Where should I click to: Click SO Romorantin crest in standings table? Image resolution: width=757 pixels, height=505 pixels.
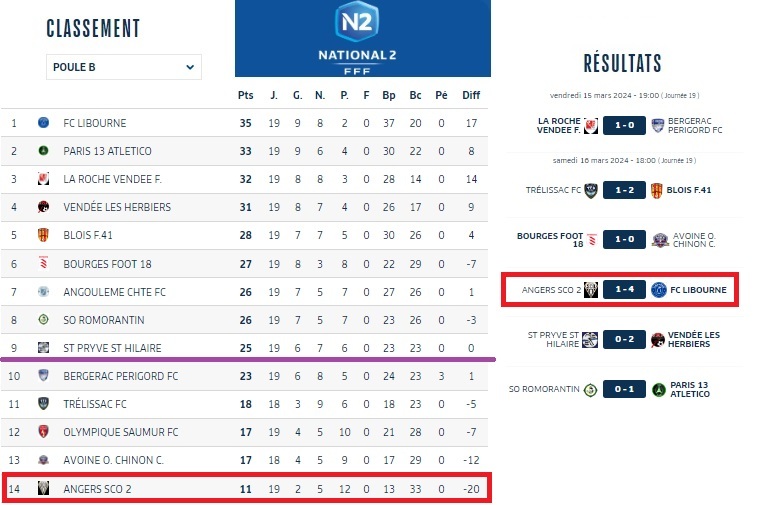(43, 320)
